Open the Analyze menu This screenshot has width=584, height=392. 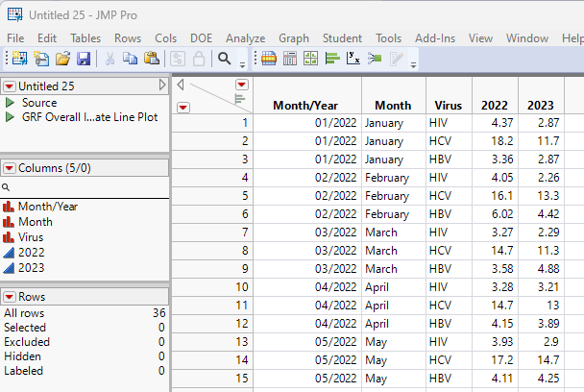click(x=246, y=38)
